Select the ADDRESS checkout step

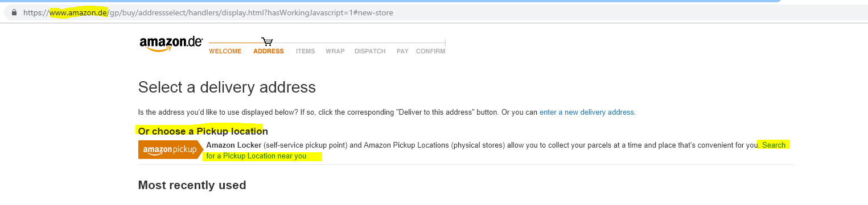(269, 52)
